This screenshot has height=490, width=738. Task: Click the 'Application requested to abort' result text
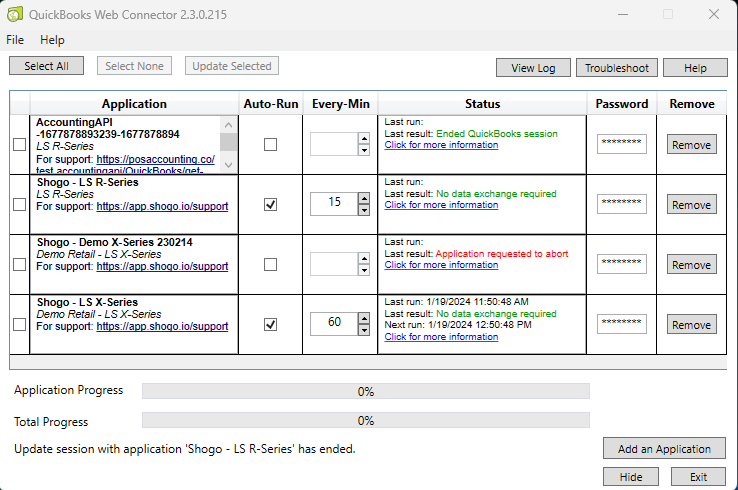click(x=502, y=254)
